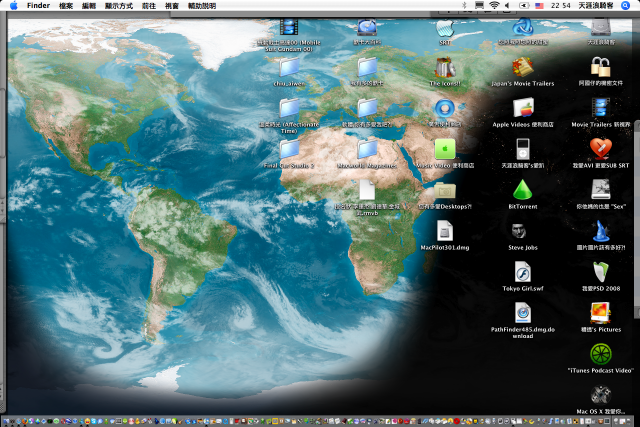The height and width of the screenshot is (427, 640).
Task: Select the Apple Videos icon
Action: [x=523, y=108]
